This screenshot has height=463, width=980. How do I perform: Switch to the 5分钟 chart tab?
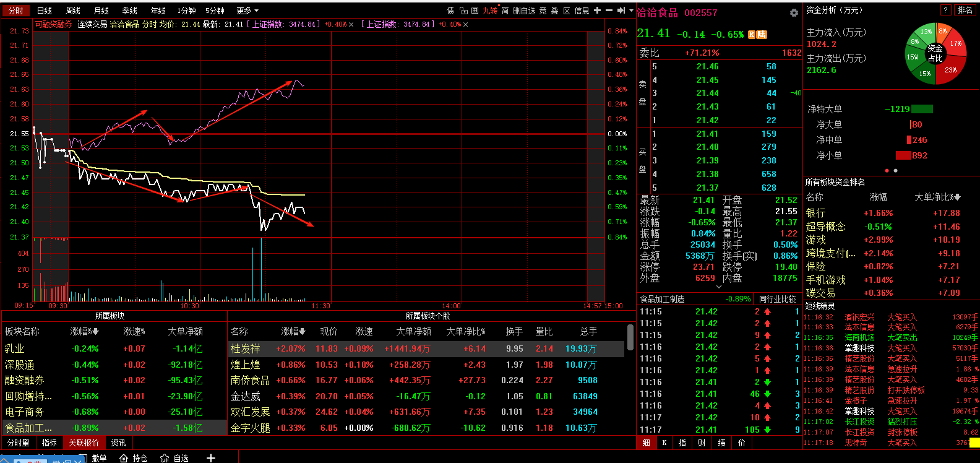click(x=215, y=11)
